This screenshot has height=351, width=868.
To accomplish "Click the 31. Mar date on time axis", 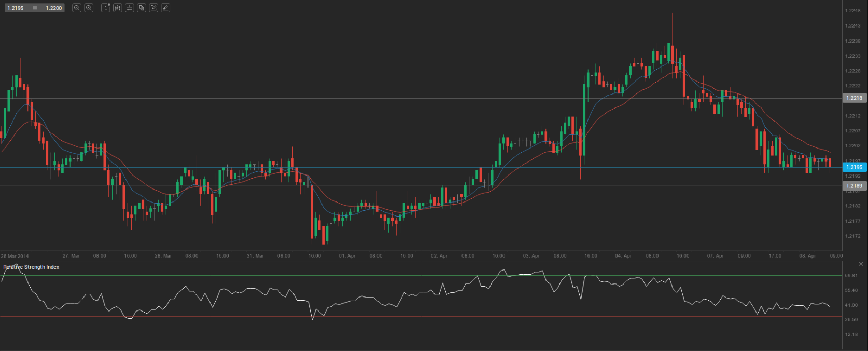I will (255, 256).
